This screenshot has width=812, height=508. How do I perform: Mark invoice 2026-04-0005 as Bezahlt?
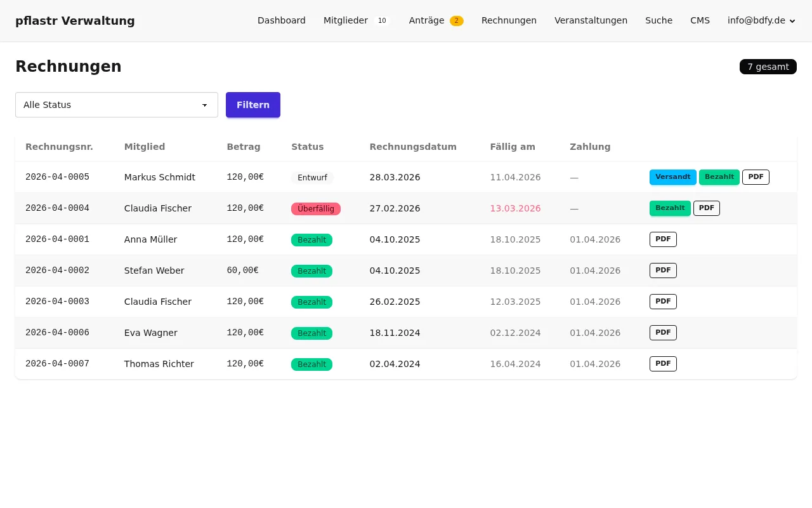pos(719,177)
